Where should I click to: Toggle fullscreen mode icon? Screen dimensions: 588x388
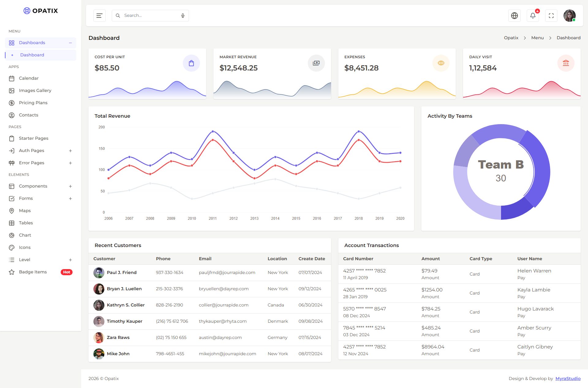point(551,16)
